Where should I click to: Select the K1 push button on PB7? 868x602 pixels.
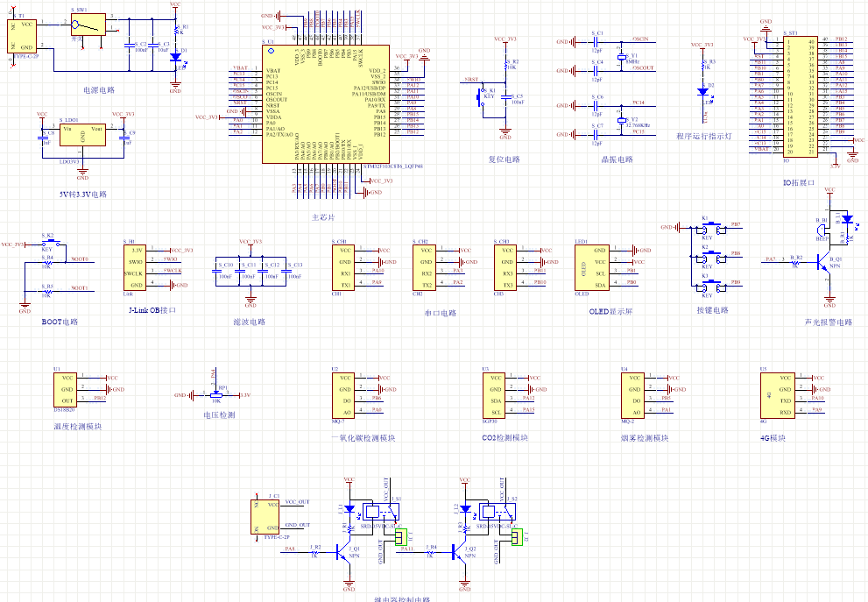pos(713,228)
